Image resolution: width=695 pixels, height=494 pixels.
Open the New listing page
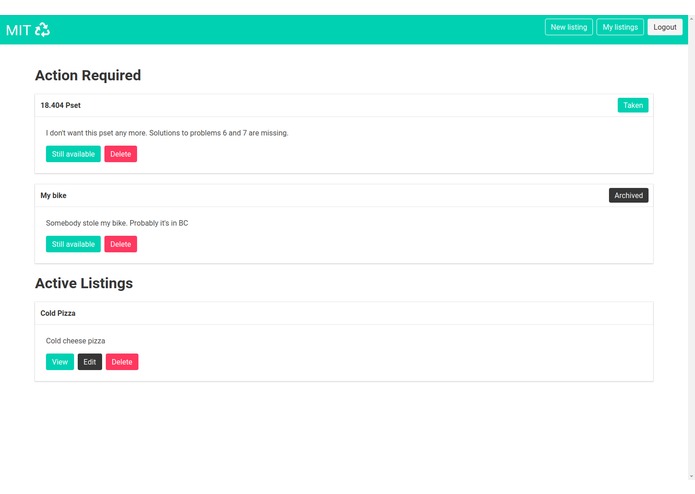pos(569,27)
